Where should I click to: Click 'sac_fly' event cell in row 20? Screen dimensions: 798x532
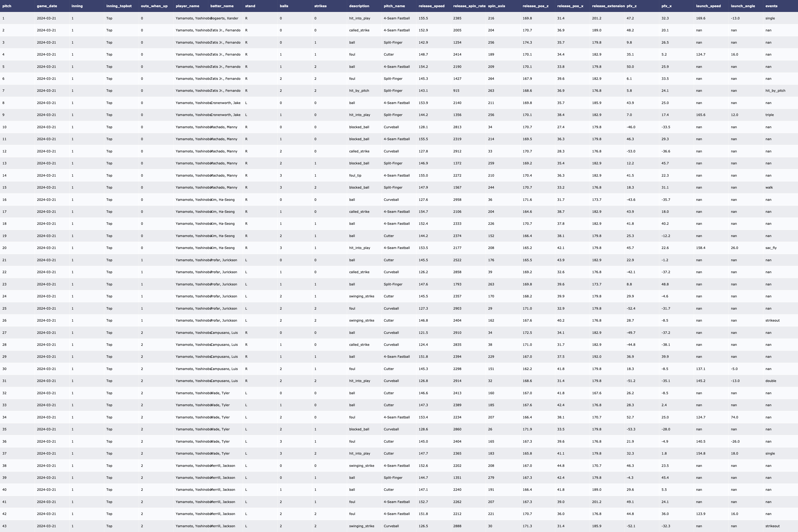771,248
